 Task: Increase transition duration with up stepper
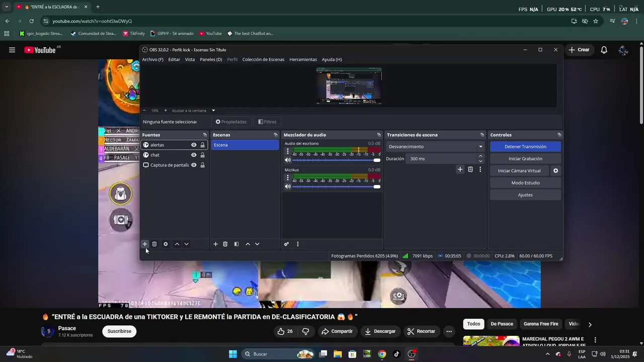(x=480, y=156)
